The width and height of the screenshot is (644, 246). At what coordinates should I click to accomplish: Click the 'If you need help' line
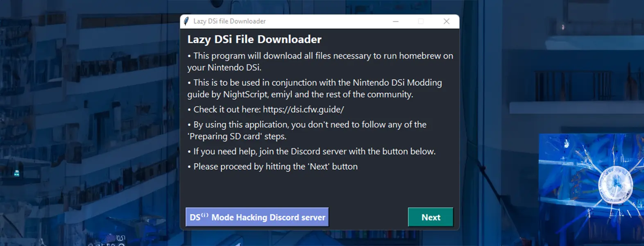click(311, 151)
